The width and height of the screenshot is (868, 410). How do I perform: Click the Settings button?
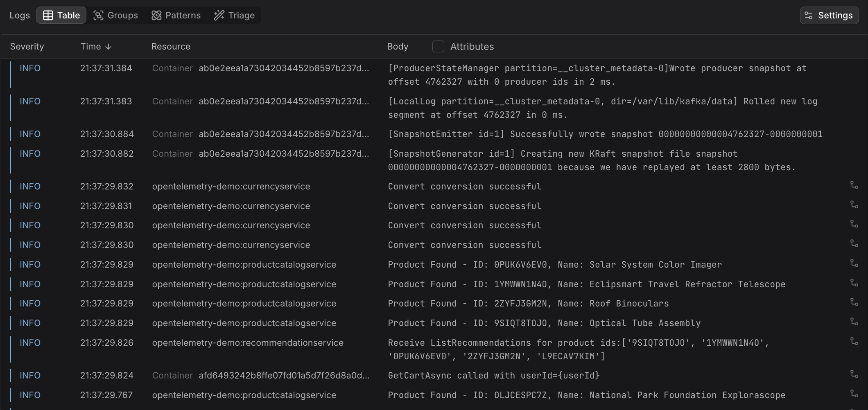point(828,15)
